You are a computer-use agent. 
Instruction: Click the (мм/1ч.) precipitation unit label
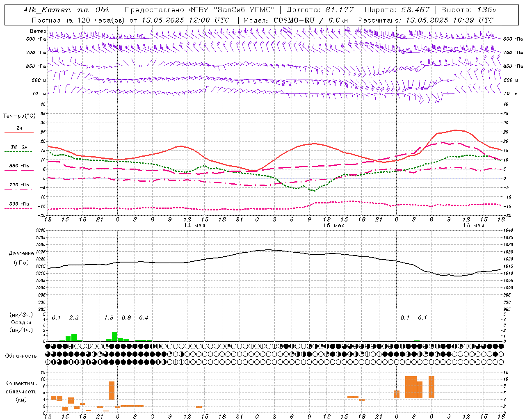coord(21,331)
